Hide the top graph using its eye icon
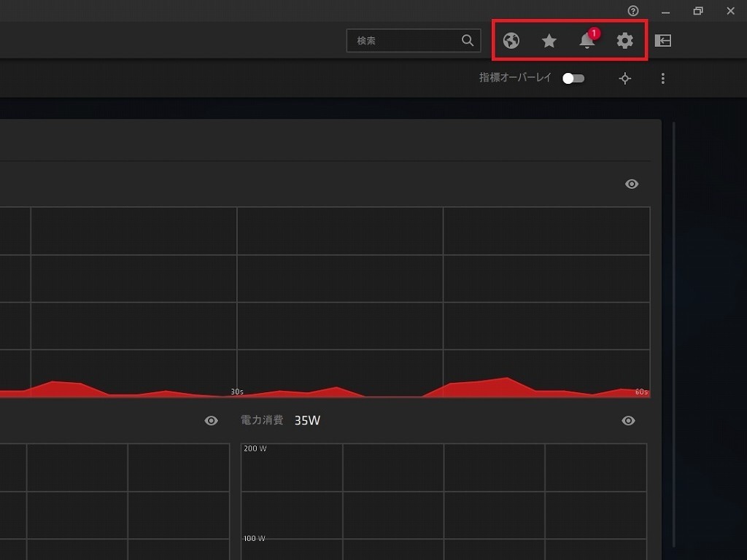 click(x=632, y=184)
